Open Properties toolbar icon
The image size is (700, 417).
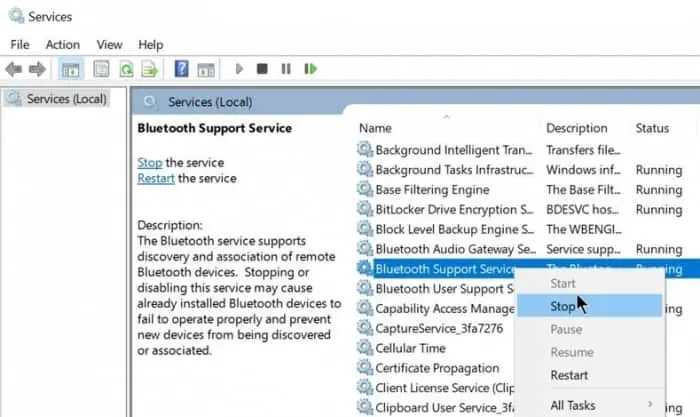point(101,69)
